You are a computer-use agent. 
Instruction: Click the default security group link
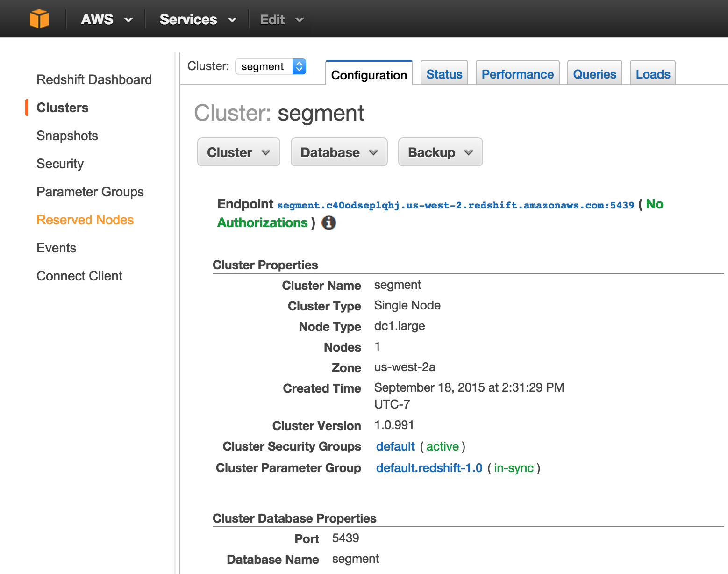tap(395, 446)
